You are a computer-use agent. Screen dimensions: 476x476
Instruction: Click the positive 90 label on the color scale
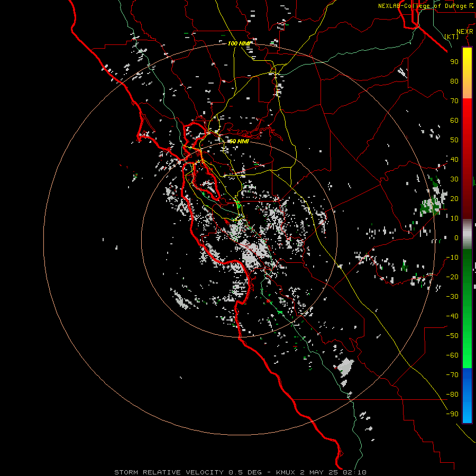click(454, 62)
